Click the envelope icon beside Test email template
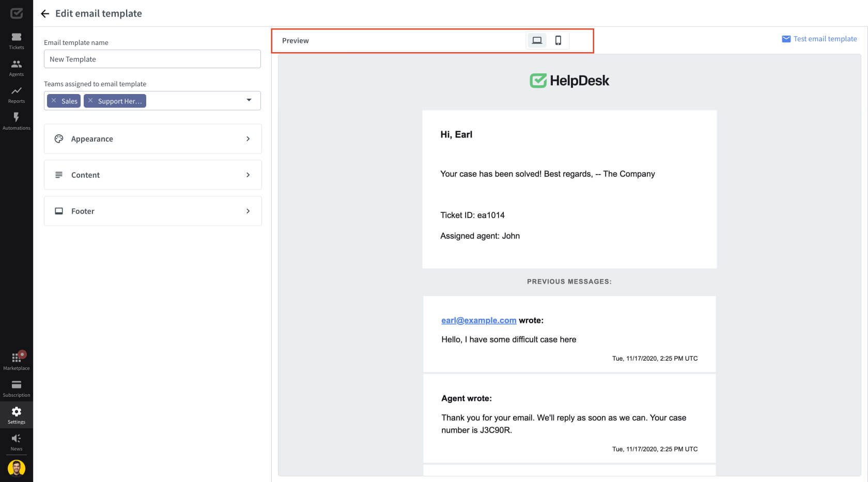The width and height of the screenshot is (868, 482). click(x=786, y=39)
